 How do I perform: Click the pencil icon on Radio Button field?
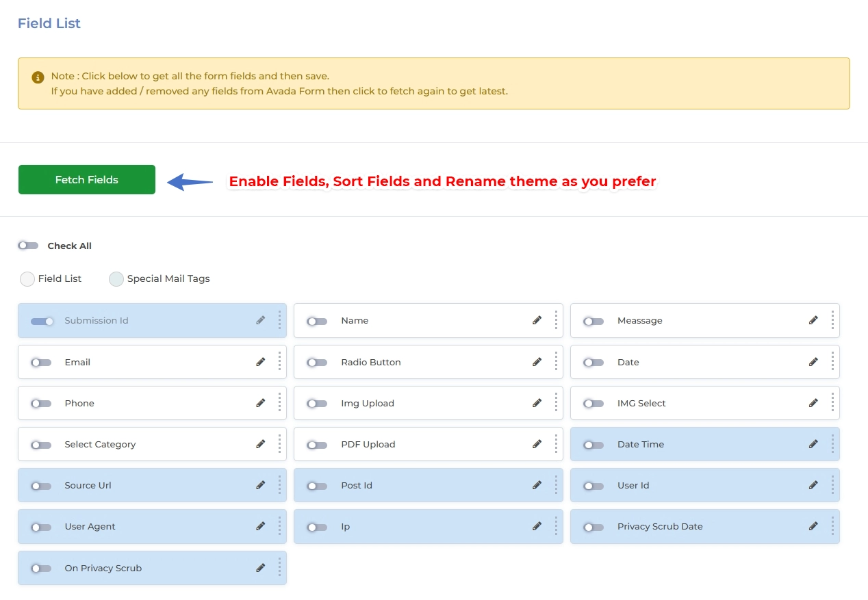[537, 362]
